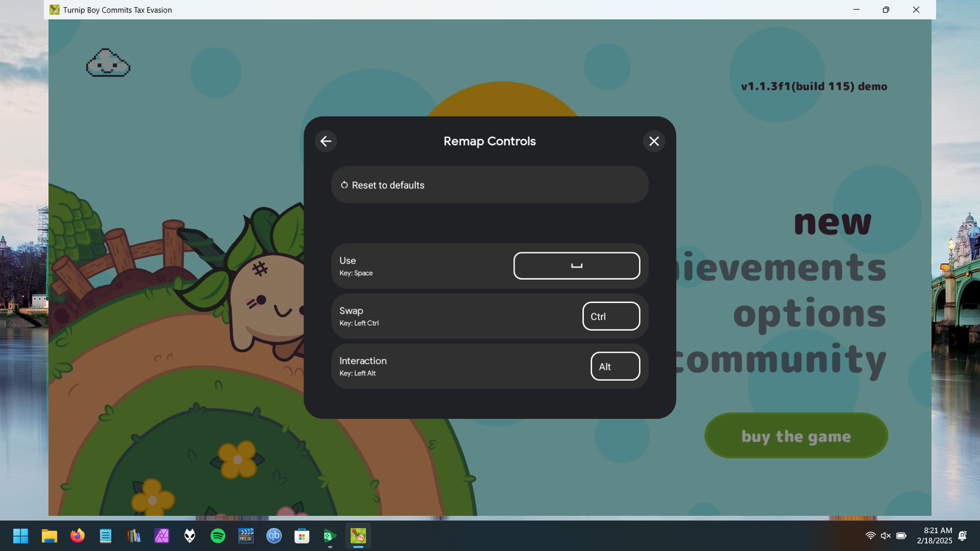This screenshot has width=980, height=551.
Task: Open the Calibre library app
Action: pos(133,536)
